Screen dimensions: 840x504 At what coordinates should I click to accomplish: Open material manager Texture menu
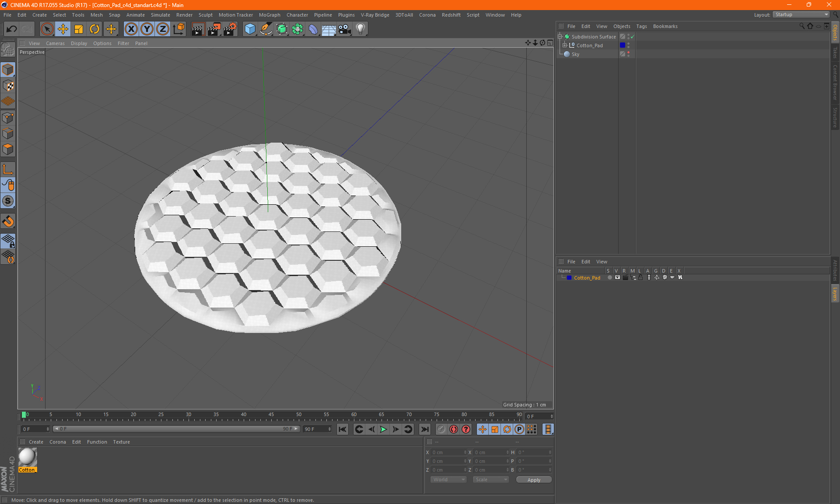coord(121,442)
